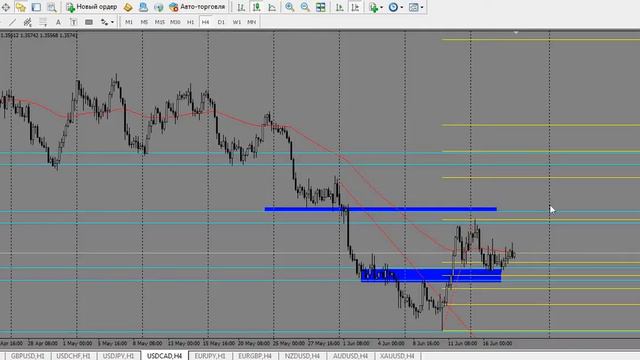Open MetaEditor with the yellow diamond icon

(x=128, y=7)
